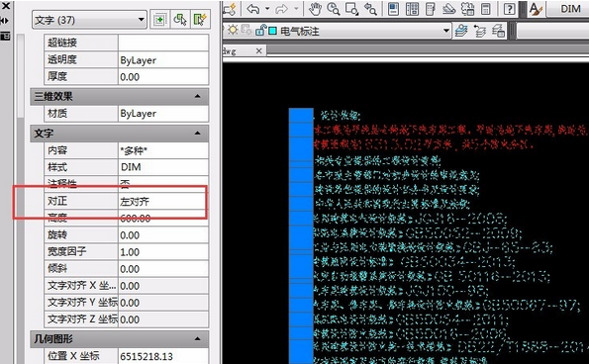Select the 对正 property label
The image size is (589, 364).
coord(57,201)
